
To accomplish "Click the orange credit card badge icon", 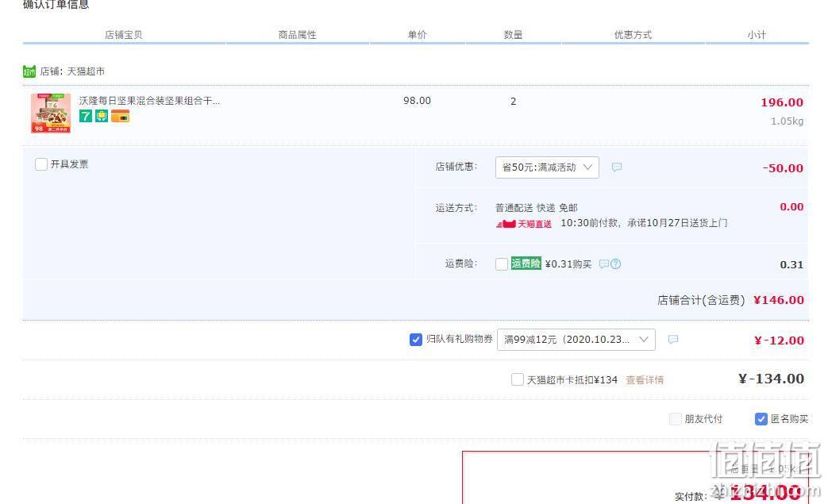I will (120, 116).
